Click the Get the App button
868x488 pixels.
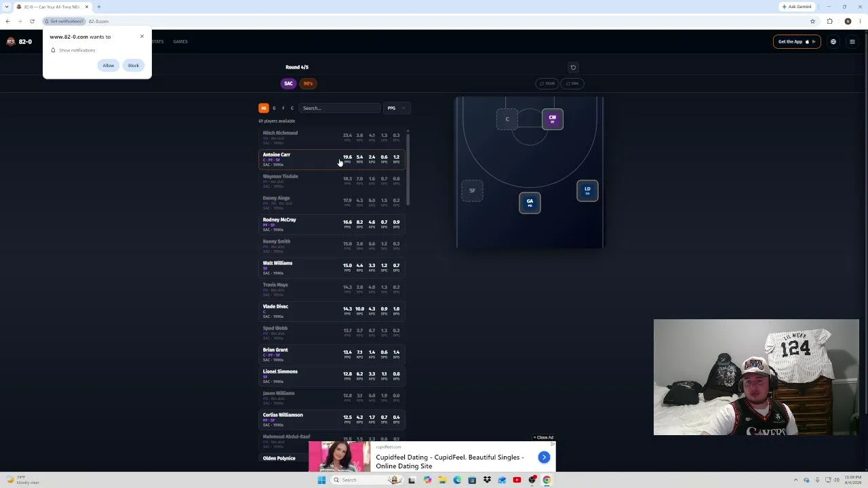click(796, 41)
